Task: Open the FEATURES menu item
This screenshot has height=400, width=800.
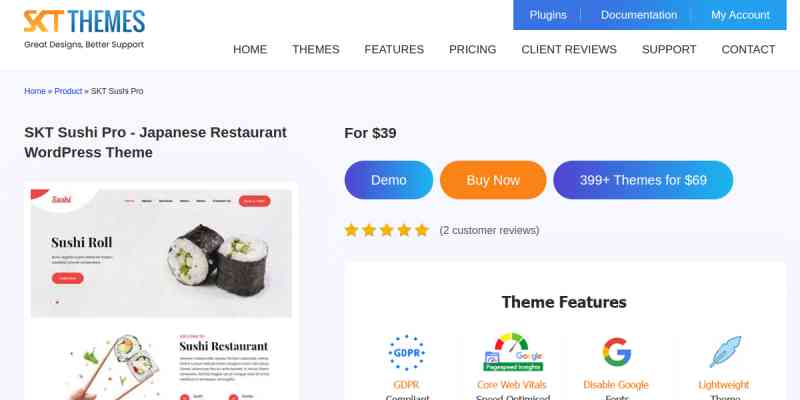Action: pyautogui.click(x=394, y=49)
